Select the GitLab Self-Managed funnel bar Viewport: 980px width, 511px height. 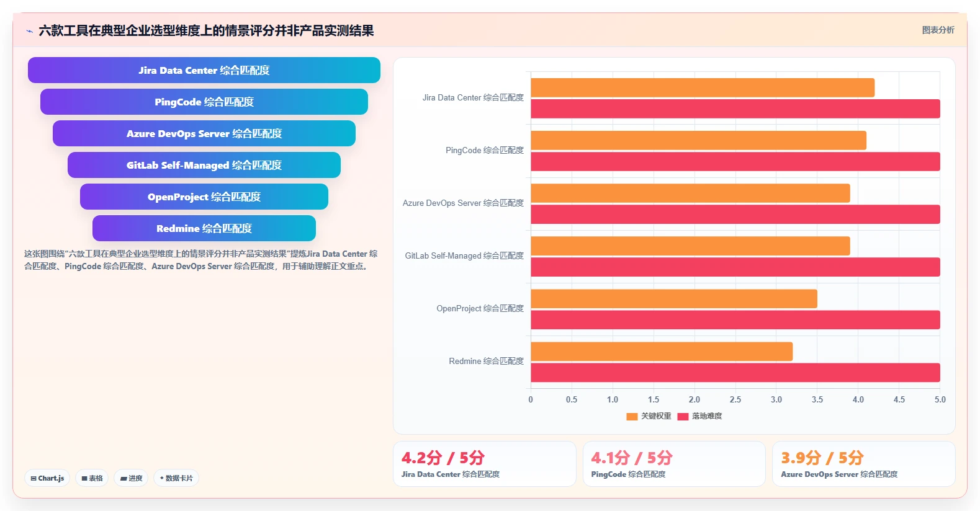(204, 165)
